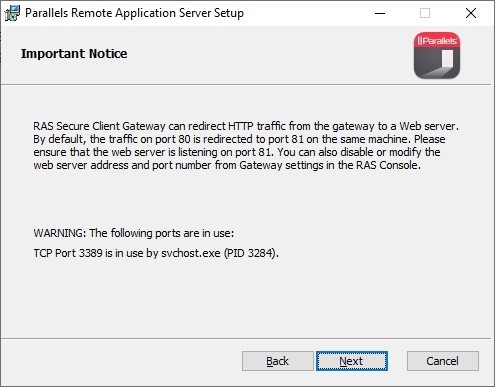Click the '(PID 3284)' text

coord(251,253)
